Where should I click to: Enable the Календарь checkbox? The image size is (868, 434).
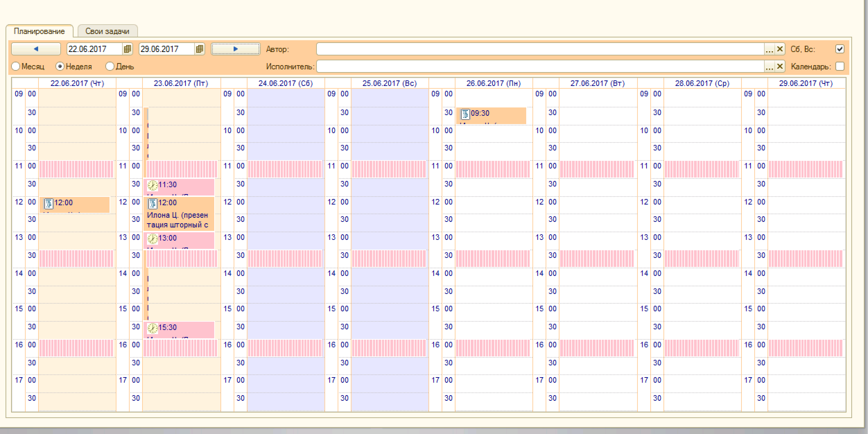(x=840, y=66)
